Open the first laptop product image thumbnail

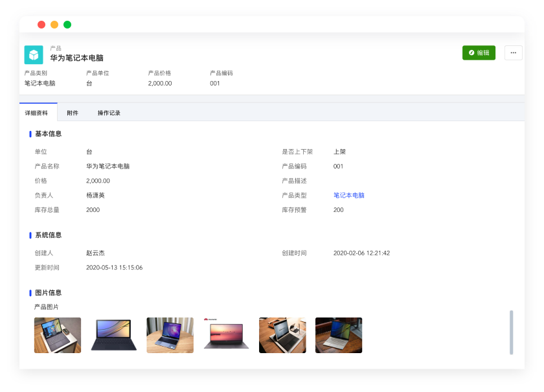[x=58, y=336]
